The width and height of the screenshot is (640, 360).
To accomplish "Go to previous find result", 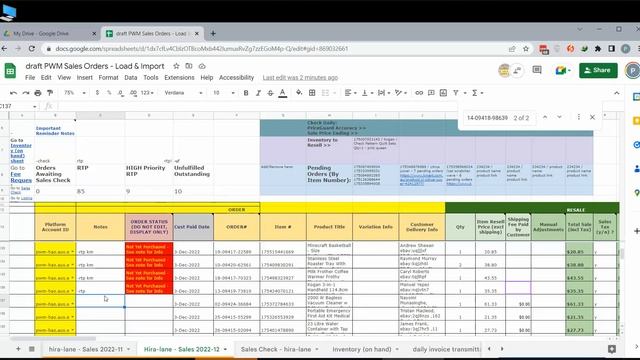I will (x=544, y=117).
